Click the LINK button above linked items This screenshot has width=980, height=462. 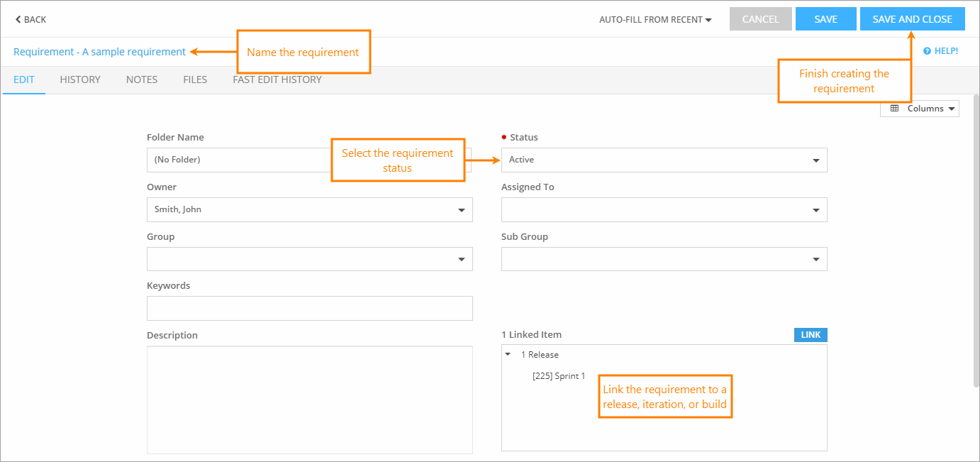pos(810,334)
